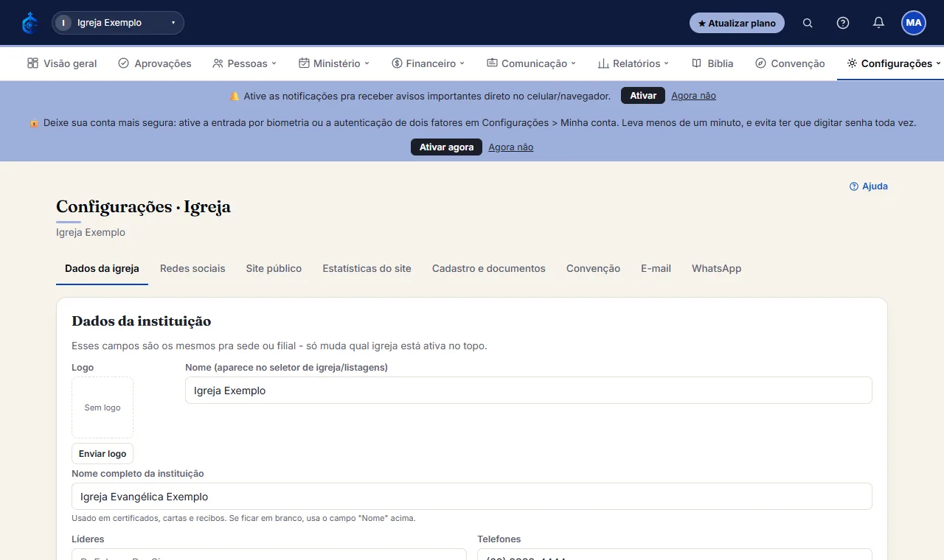Select the WhatsApp tab
Image resolution: width=944 pixels, height=560 pixels.
coord(717,268)
